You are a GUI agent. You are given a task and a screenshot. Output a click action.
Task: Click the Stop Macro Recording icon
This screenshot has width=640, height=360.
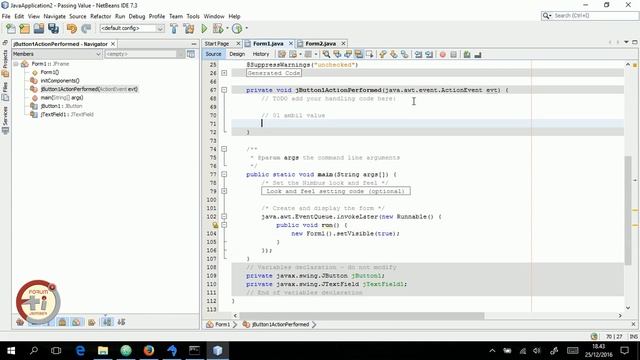tap(453, 54)
